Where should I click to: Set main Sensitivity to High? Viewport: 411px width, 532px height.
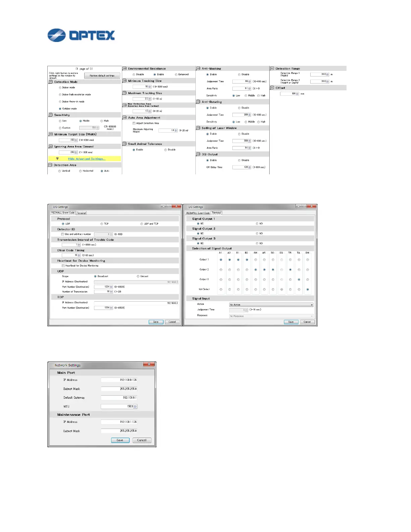pos(102,121)
